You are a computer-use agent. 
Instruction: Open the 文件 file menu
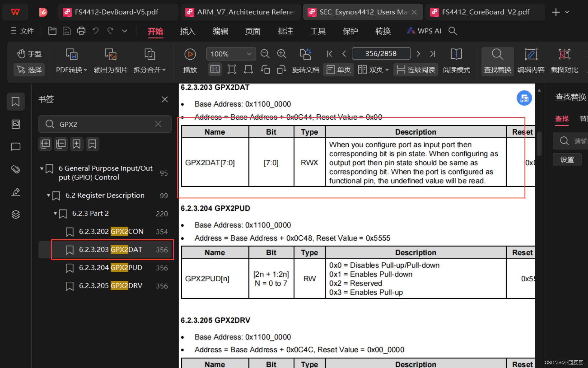click(22, 31)
